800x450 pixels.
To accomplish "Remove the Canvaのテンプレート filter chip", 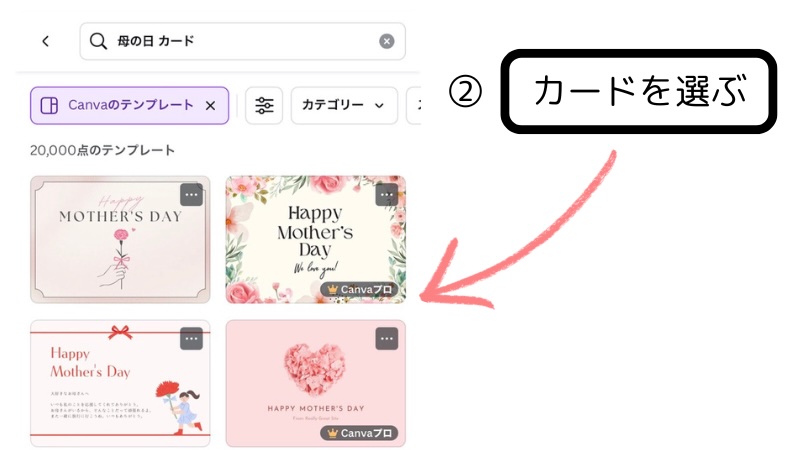I will (210, 106).
